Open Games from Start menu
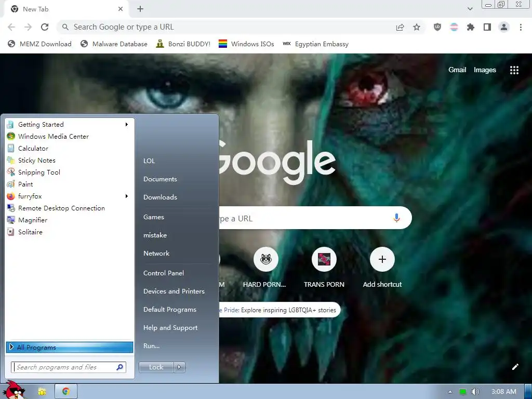This screenshot has width=532, height=399. tap(154, 217)
